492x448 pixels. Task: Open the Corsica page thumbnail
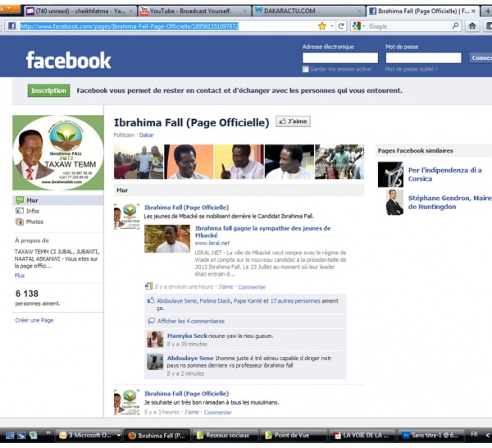coord(390,174)
